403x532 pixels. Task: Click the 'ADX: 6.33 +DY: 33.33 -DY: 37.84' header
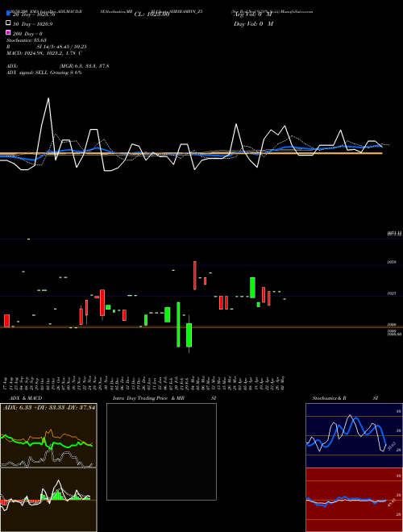point(49,407)
